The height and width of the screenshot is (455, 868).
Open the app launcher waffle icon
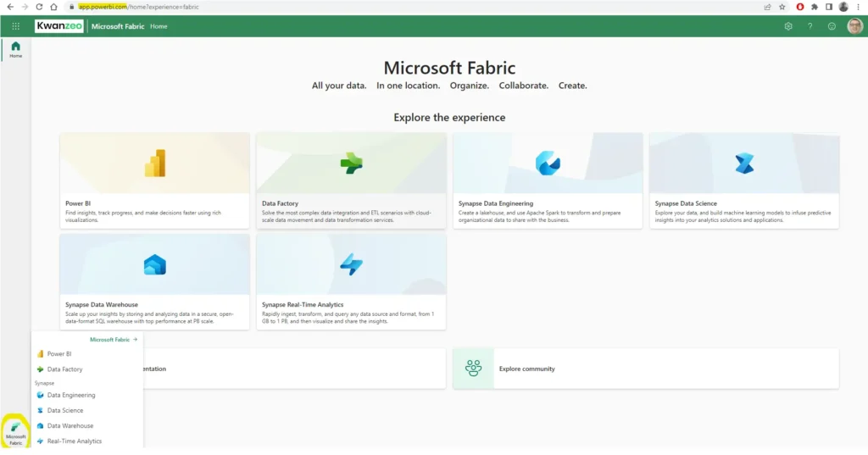(15, 26)
